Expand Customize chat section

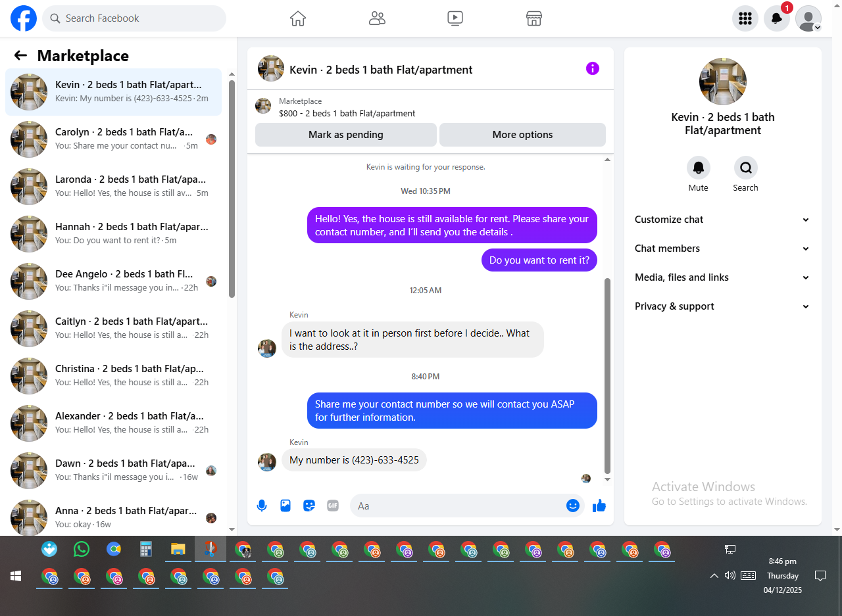pyautogui.click(x=723, y=220)
